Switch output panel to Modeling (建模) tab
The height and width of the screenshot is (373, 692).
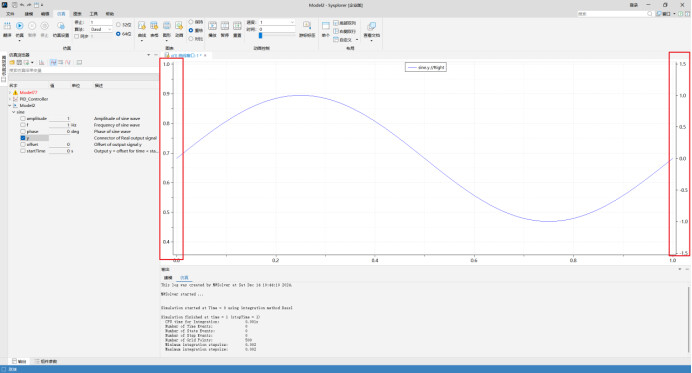pyautogui.click(x=168, y=278)
